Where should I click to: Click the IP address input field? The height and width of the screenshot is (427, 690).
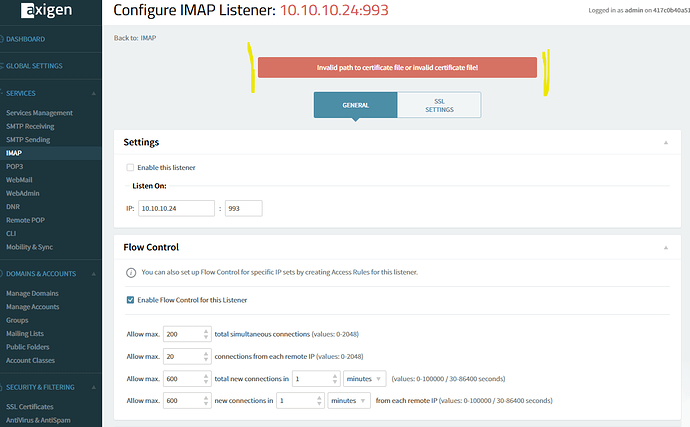click(x=177, y=208)
